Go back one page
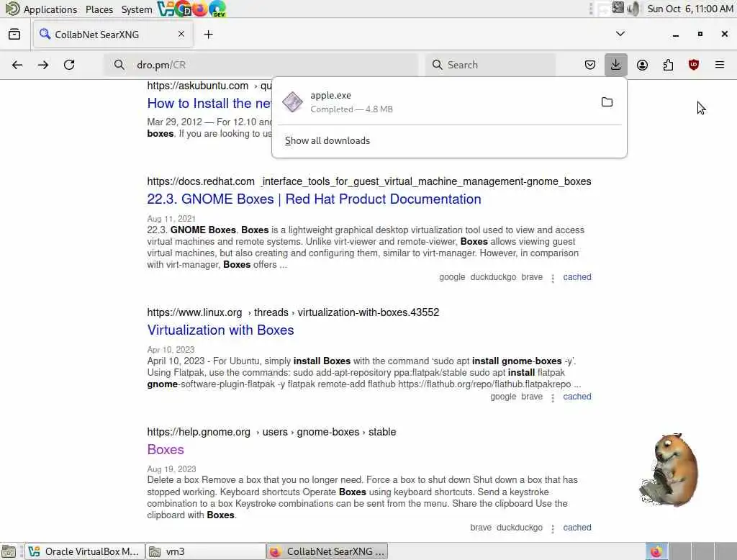The image size is (737, 560). coord(17,65)
